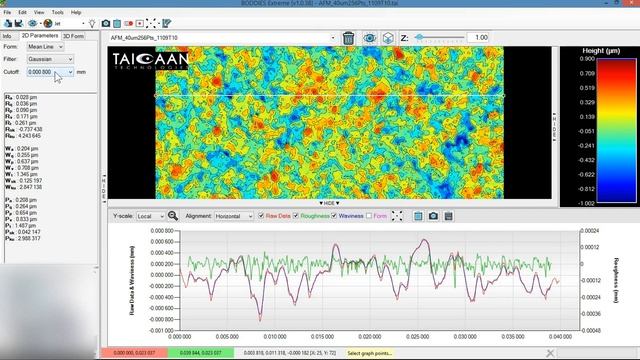Image resolution: width=640 pixels, height=360 pixels.
Task: Click the clipboard copy icon in top toolbar
Action: [117, 24]
